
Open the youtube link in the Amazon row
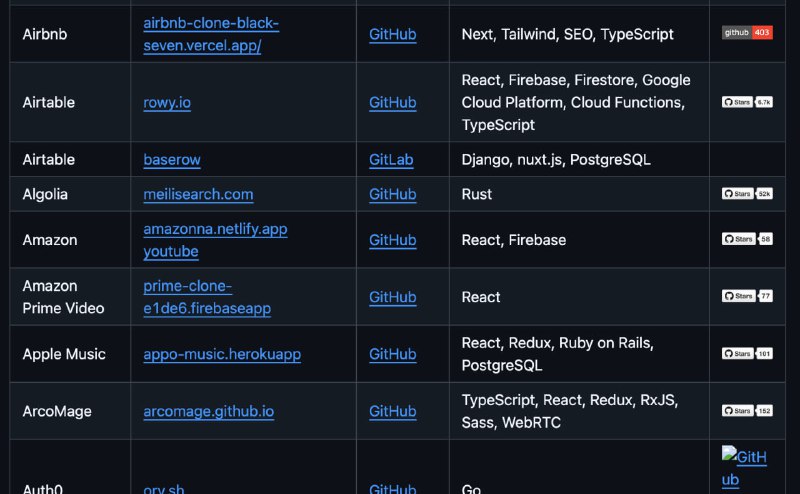pyautogui.click(x=171, y=252)
